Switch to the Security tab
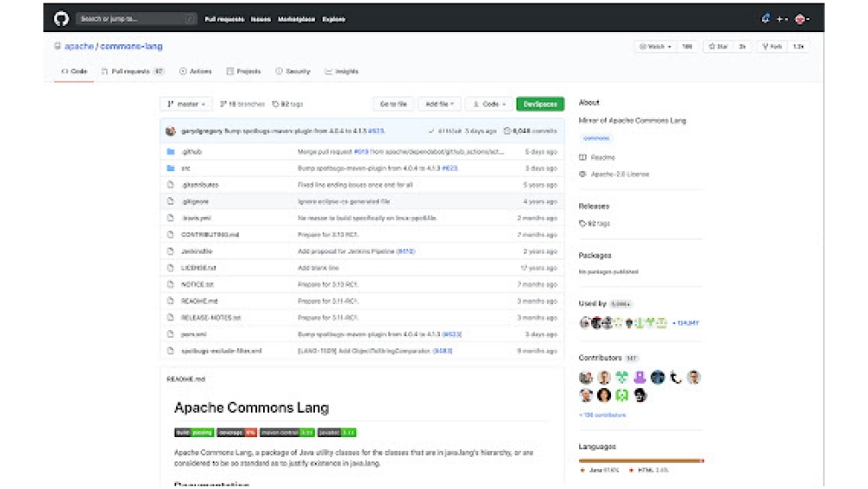Viewport: 868px width, 489px height. tap(293, 71)
